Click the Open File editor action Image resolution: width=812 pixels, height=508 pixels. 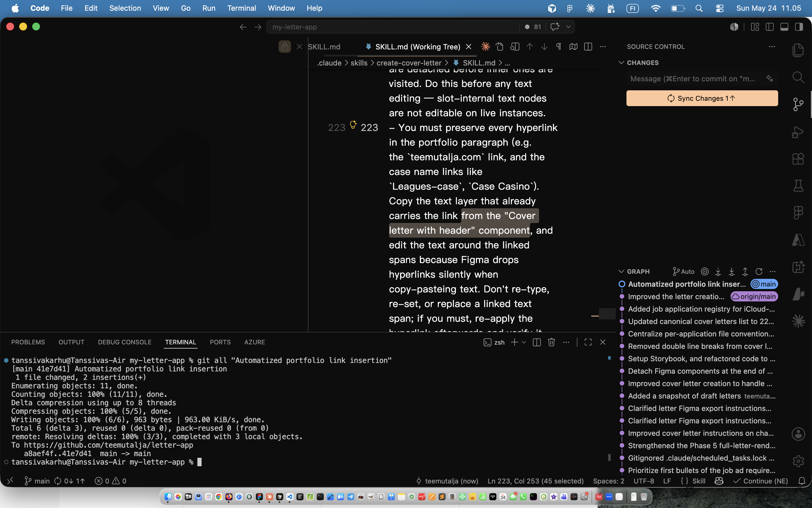[x=500, y=47]
